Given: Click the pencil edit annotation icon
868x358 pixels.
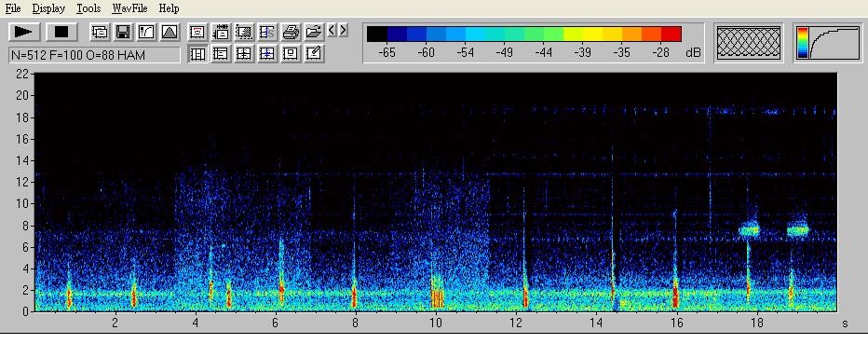Looking at the screenshot, I should click(314, 54).
